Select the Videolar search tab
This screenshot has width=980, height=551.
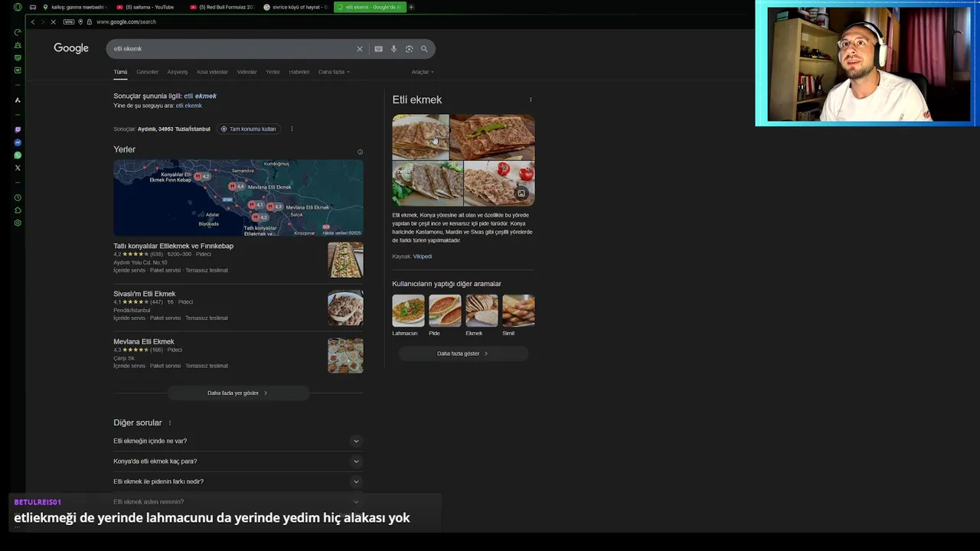(x=247, y=72)
